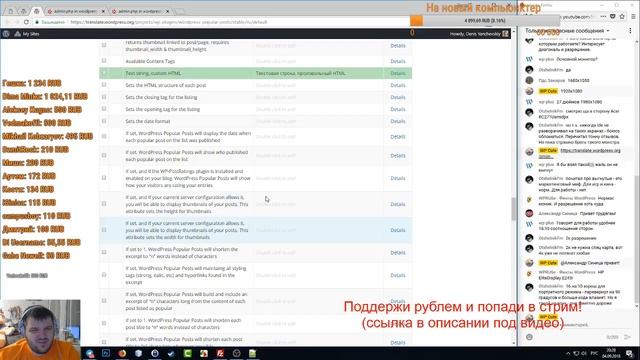Click the bookmark star in YouTube window toolbar
The height and width of the screenshot is (360, 640).
coord(622,17)
